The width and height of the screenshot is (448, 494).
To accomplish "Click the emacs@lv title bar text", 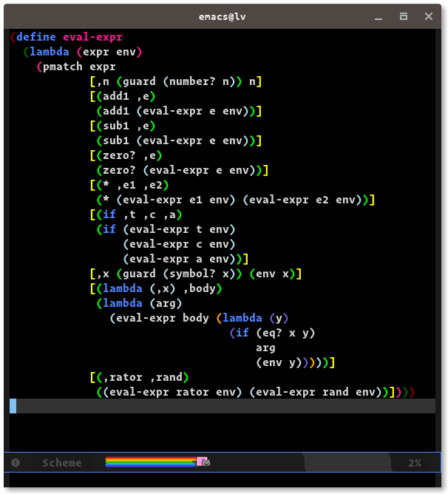I will [222, 17].
